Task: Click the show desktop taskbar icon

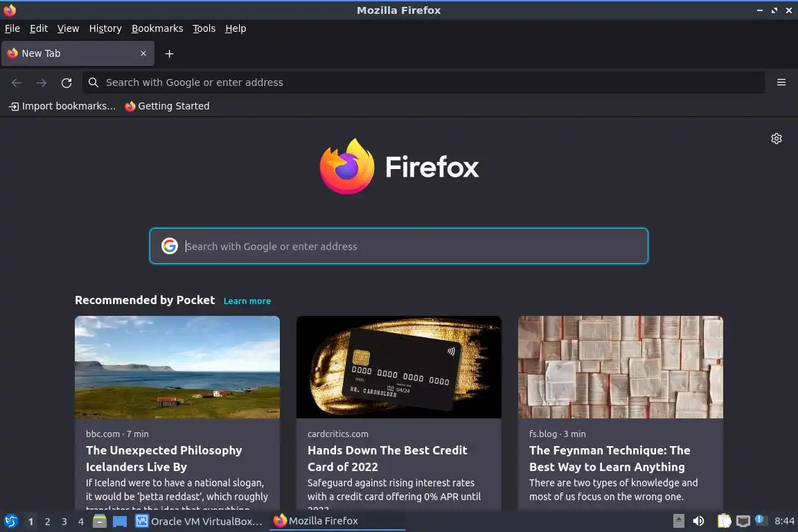Action: [x=120, y=522]
